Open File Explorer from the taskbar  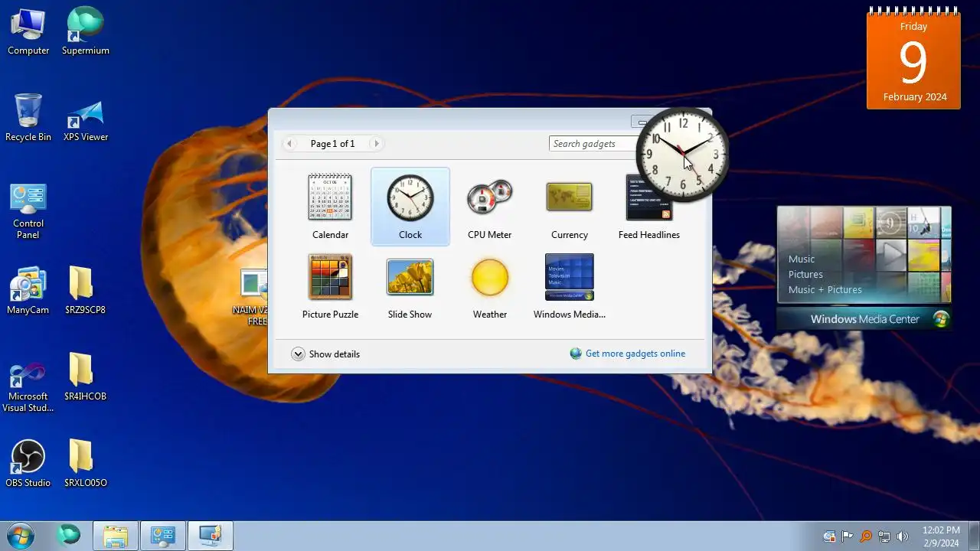point(116,536)
